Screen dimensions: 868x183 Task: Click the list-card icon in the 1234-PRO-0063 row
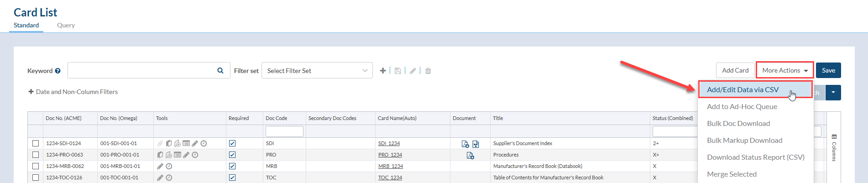178,155
